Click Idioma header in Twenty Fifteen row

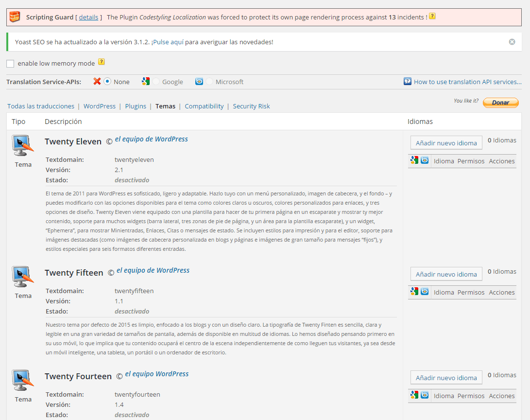(x=444, y=292)
